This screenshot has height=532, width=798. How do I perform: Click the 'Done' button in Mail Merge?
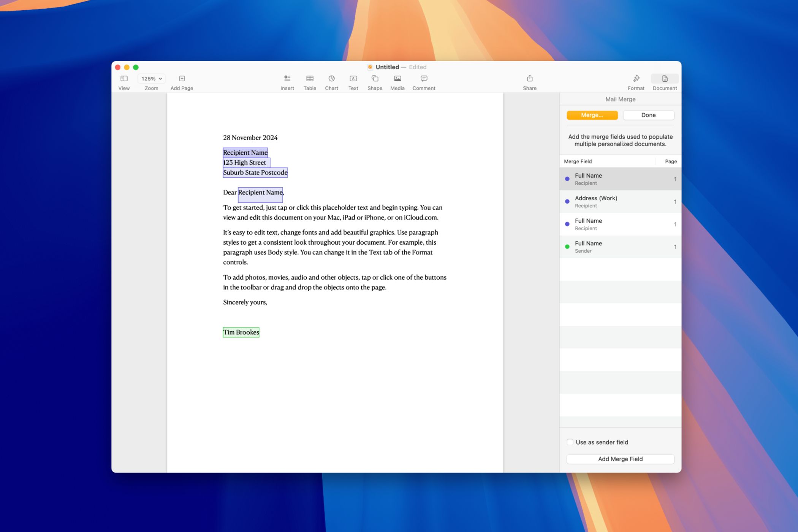pos(648,115)
